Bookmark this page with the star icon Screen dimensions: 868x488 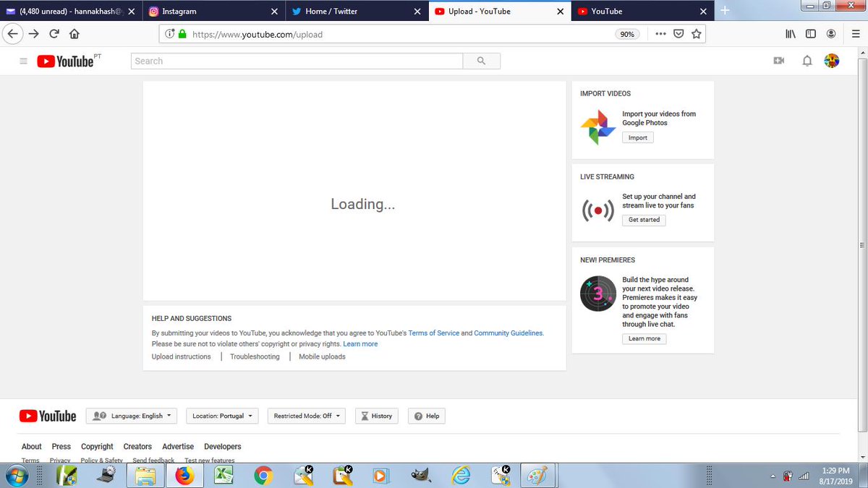coord(697,34)
